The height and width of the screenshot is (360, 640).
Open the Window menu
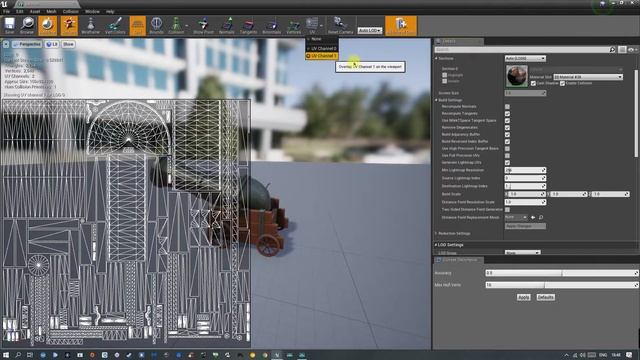(92, 11)
